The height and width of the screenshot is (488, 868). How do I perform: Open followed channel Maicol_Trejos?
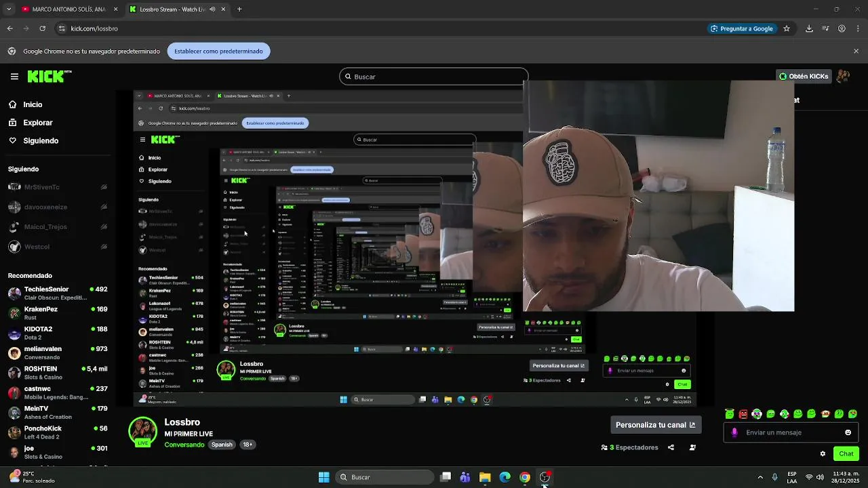pos(58,226)
